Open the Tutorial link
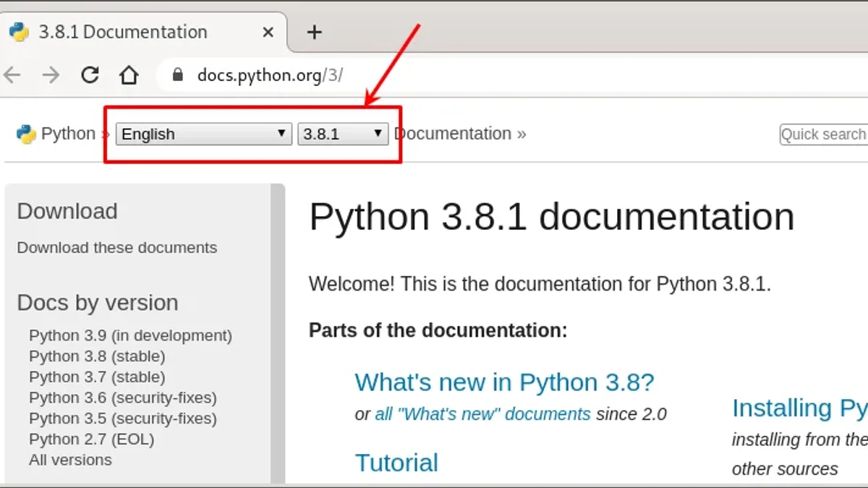This screenshot has width=868, height=488. [x=396, y=463]
